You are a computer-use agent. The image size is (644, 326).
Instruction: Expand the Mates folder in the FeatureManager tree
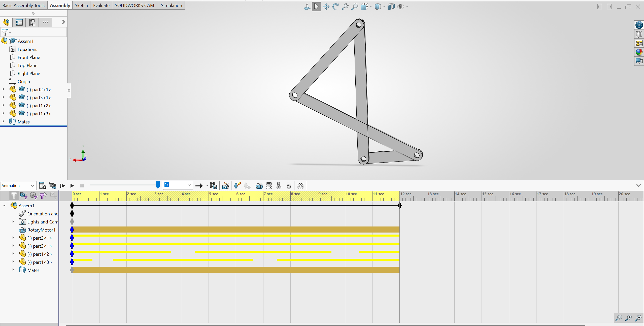click(3, 121)
